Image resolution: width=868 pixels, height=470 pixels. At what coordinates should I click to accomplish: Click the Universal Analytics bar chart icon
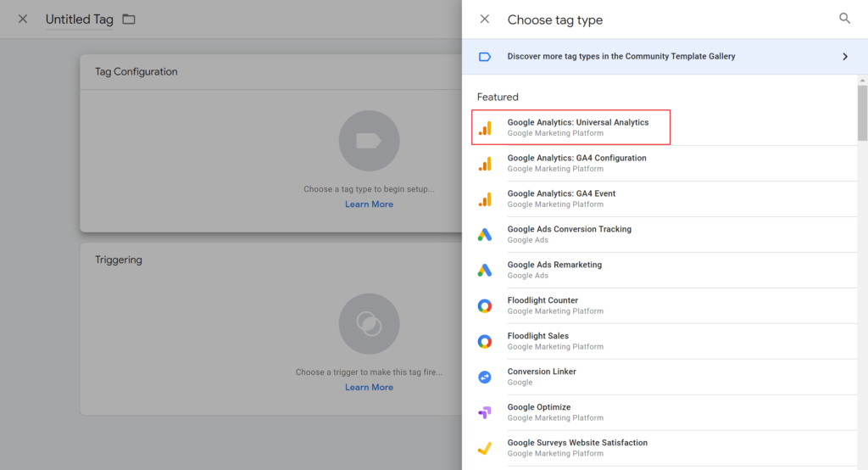485,128
